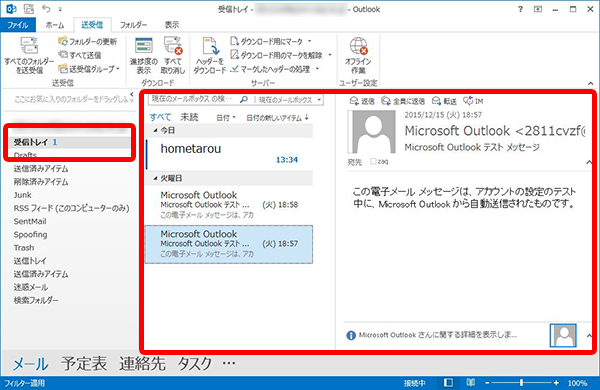This screenshot has width=600, height=390.
Task: Click the undo arrow in quick access toolbar
Action: (x=46, y=8)
